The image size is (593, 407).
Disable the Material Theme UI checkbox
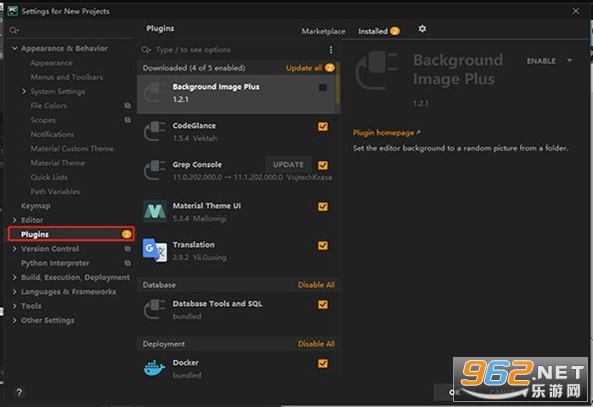click(x=323, y=207)
